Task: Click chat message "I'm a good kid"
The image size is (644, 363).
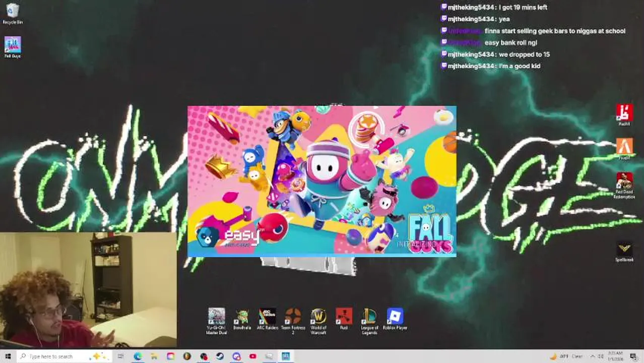Action: 520,66
